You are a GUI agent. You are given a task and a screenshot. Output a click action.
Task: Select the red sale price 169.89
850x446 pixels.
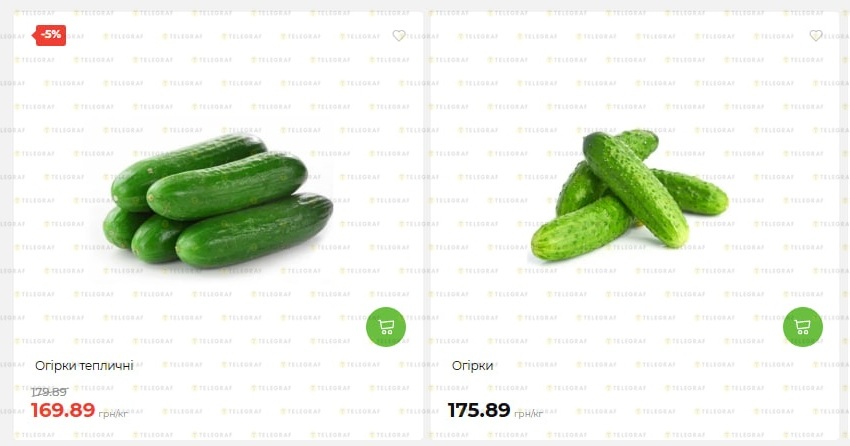point(63,410)
